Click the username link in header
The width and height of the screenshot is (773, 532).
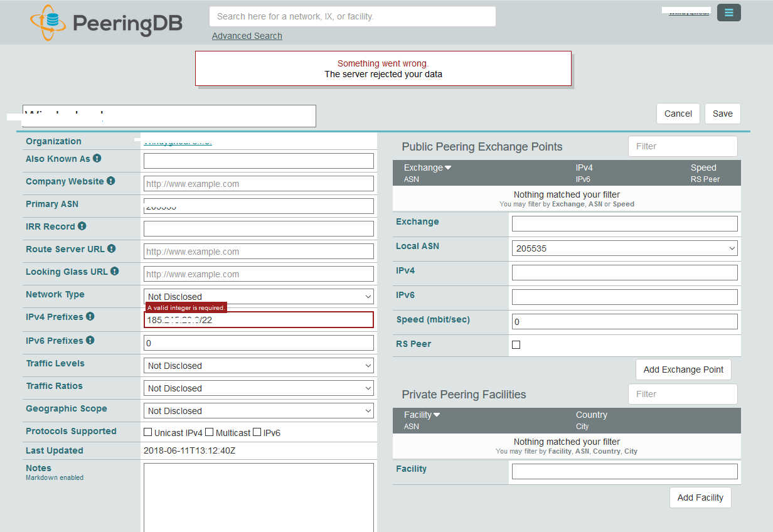(x=689, y=11)
